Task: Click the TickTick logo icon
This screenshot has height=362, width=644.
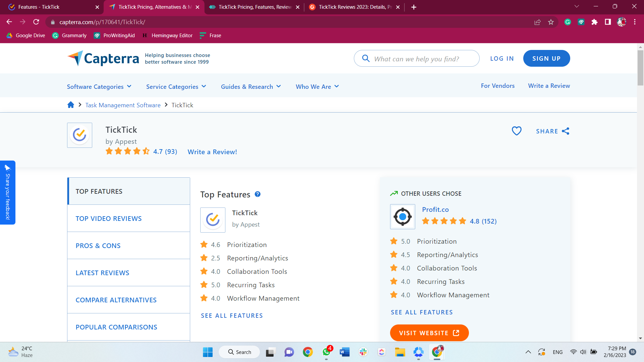Action: 79,135
